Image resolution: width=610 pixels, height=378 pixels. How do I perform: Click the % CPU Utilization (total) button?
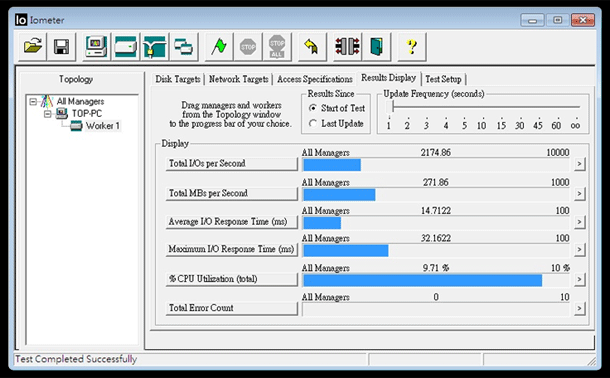(x=231, y=279)
